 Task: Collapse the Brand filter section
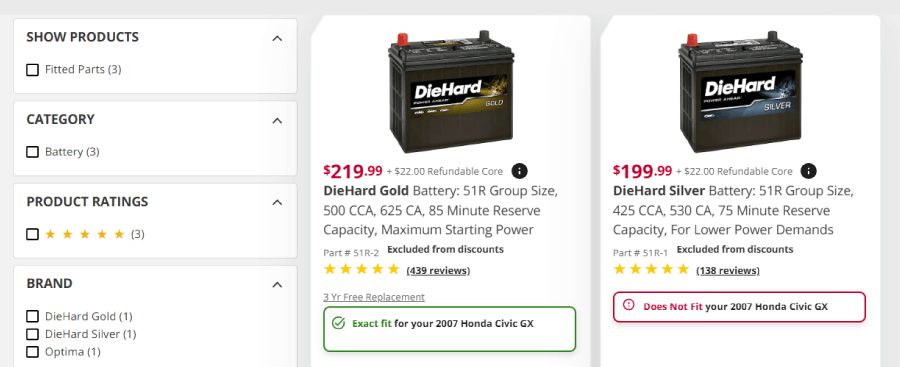pyautogui.click(x=277, y=285)
